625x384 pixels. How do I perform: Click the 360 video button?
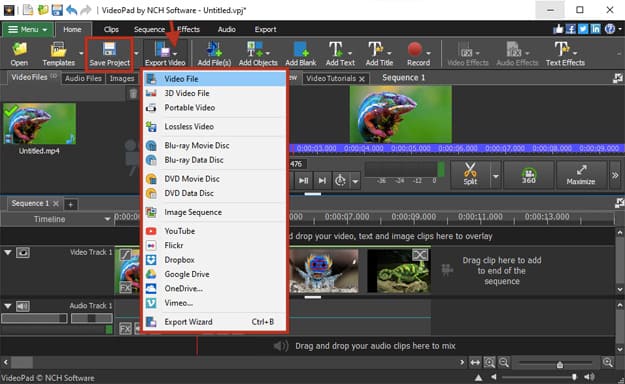(x=529, y=175)
